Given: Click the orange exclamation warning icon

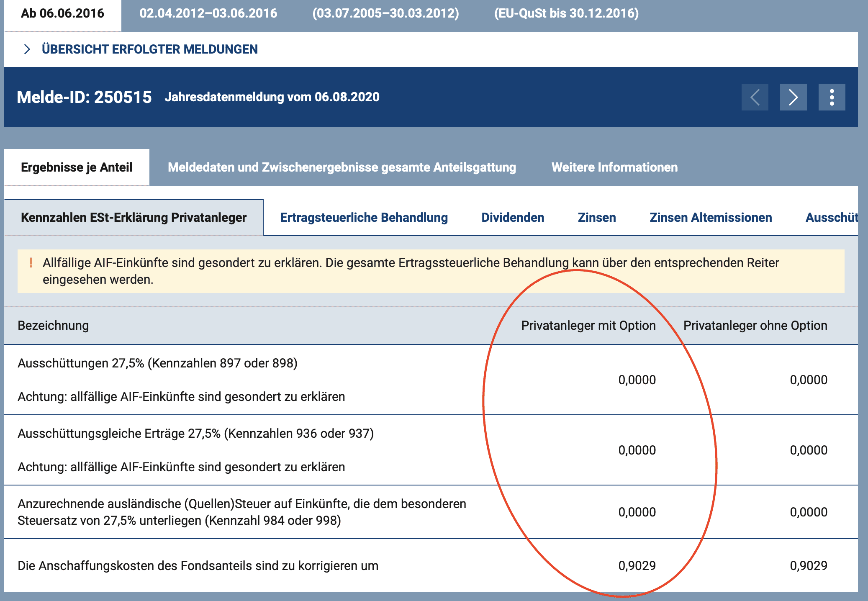Looking at the screenshot, I should point(31,263).
